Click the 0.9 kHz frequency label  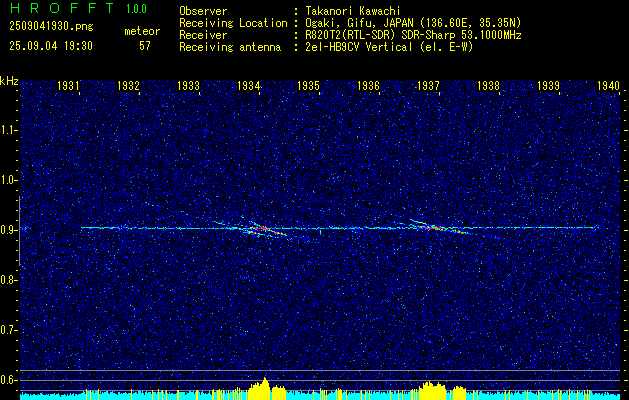click(x=9, y=230)
